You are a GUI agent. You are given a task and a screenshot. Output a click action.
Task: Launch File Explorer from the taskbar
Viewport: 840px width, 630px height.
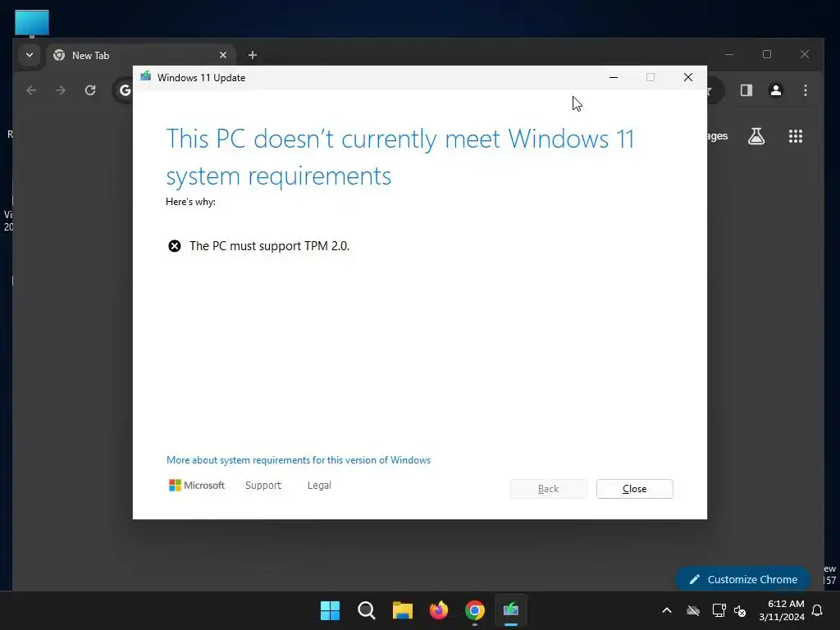(402, 610)
